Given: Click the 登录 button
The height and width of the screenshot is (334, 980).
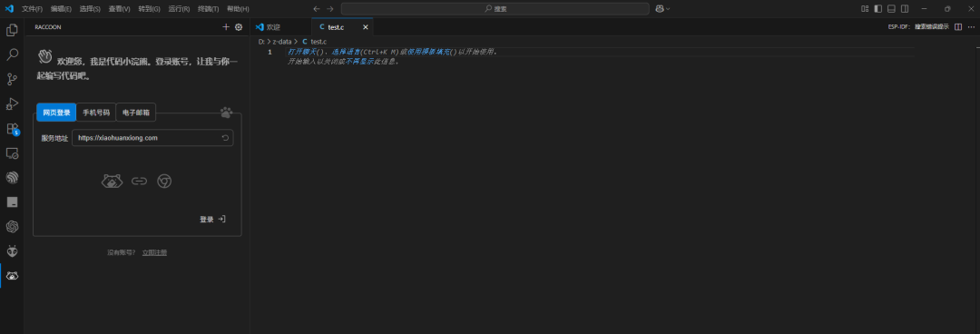Looking at the screenshot, I should tap(212, 220).
